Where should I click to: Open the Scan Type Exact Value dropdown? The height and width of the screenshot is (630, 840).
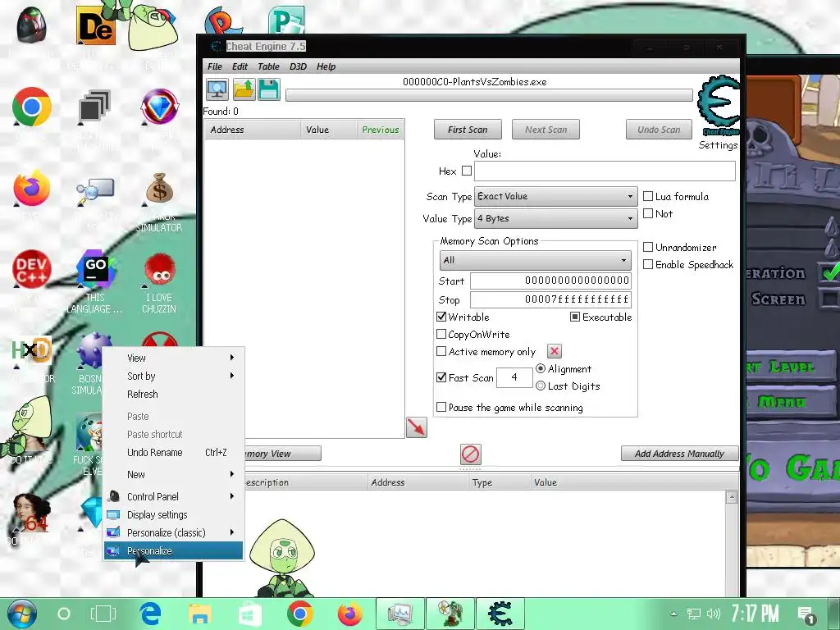tap(555, 196)
